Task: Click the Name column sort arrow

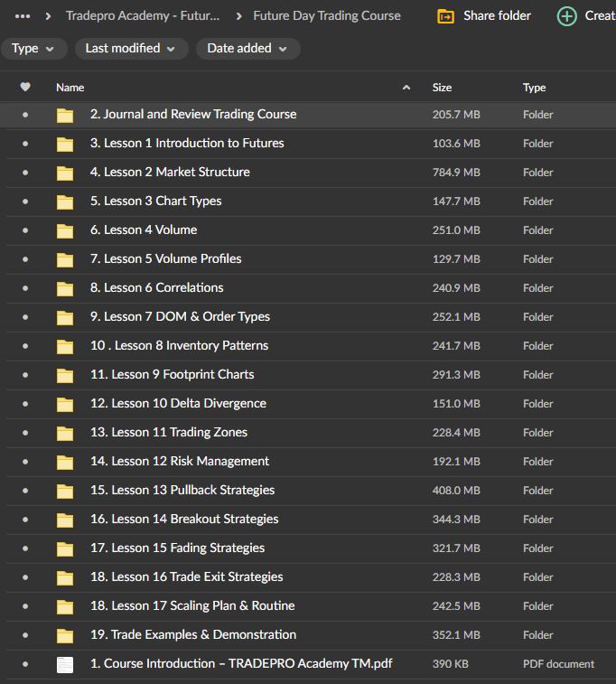Action: pos(406,88)
